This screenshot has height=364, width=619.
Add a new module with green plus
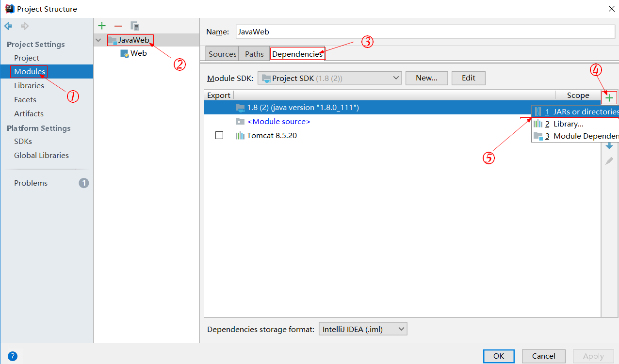(102, 26)
